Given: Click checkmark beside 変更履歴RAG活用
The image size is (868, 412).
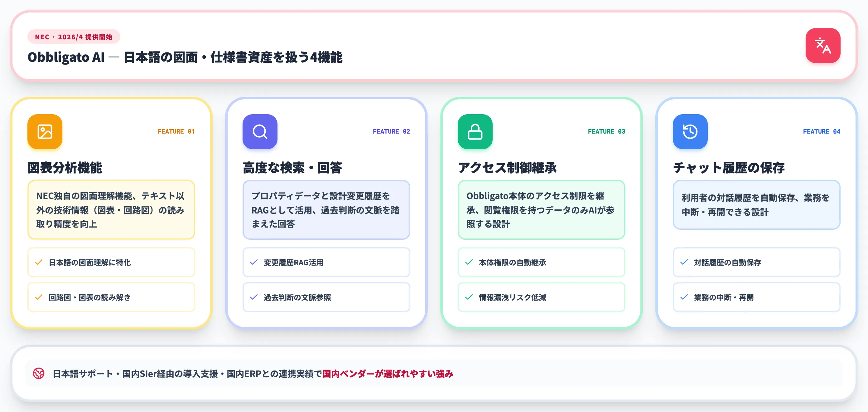Looking at the screenshot, I should tap(254, 262).
